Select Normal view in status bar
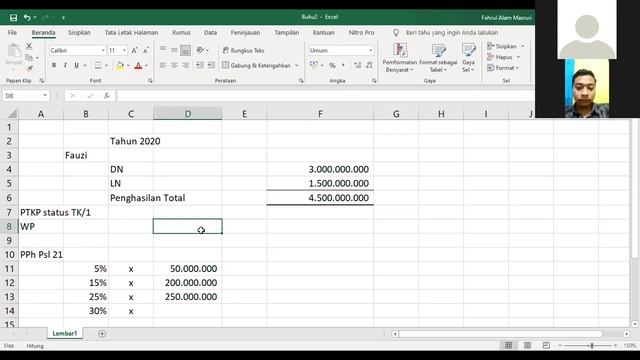This screenshot has width=640, height=360. coord(509,345)
